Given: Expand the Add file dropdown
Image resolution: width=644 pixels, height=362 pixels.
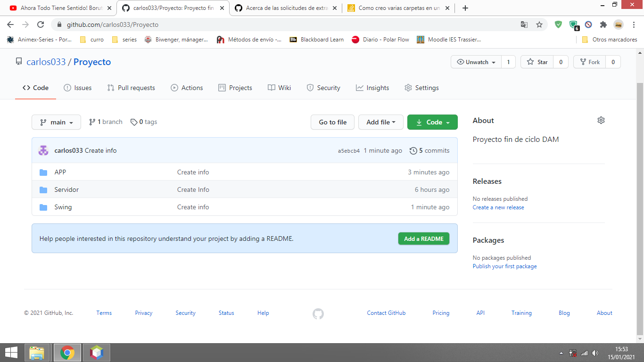Looking at the screenshot, I should pyautogui.click(x=381, y=122).
